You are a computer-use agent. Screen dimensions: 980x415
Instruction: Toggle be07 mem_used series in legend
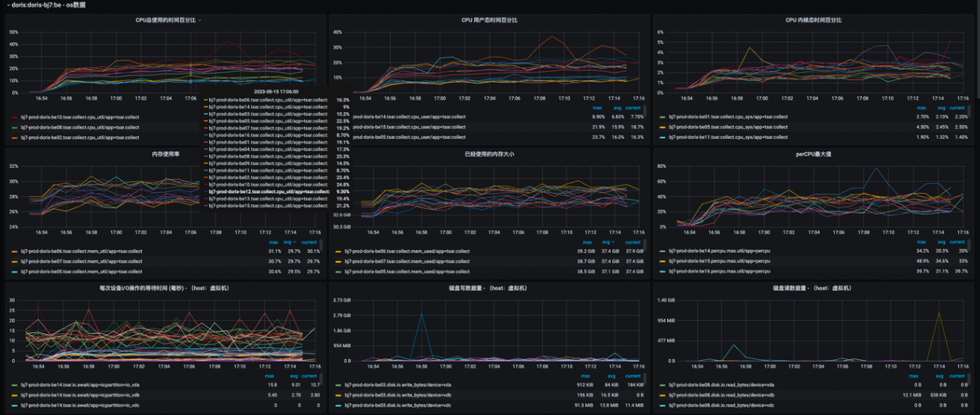pyautogui.click(x=407, y=261)
